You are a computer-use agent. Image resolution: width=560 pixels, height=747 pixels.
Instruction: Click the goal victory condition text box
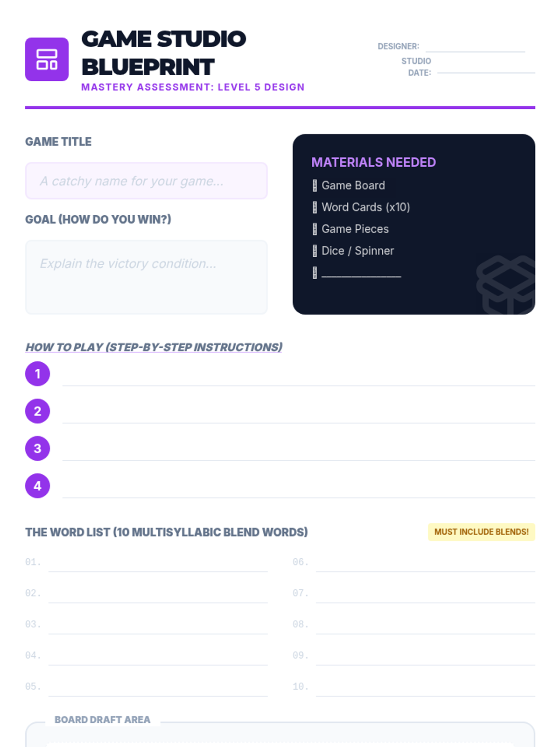click(146, 277)
